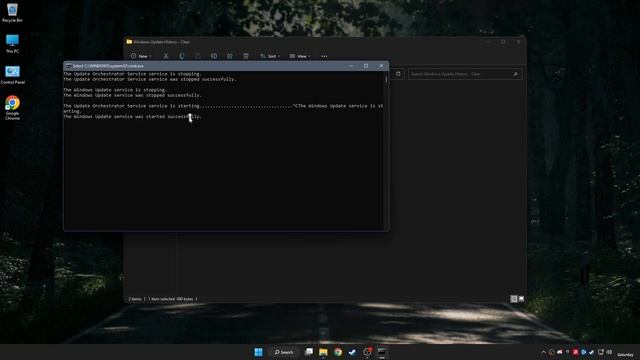Click the File Explorer folder title icon

129,42
